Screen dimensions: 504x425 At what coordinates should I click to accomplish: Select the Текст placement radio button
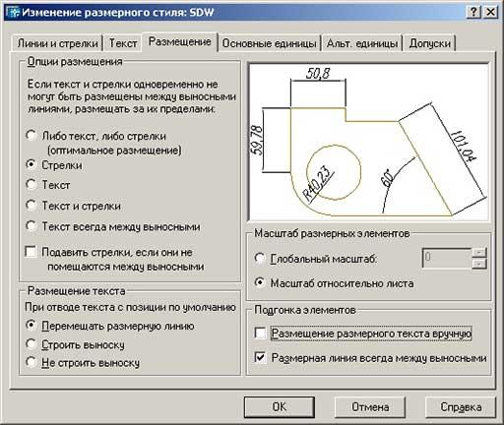[x=31, y=184]
